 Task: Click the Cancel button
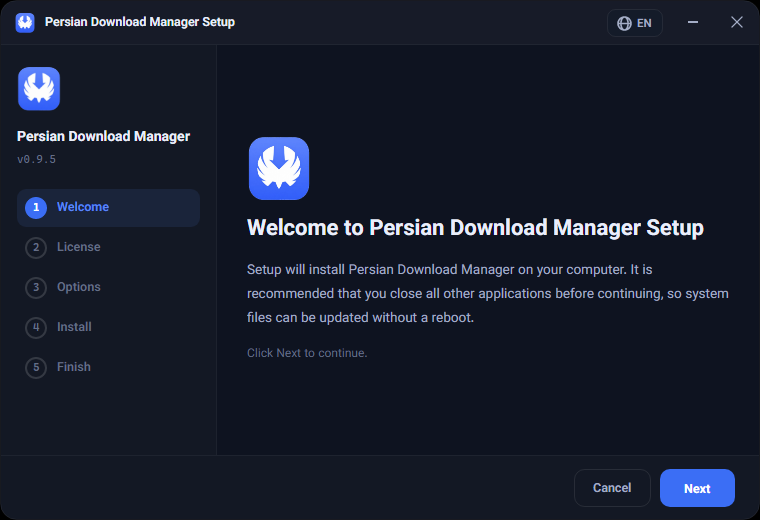612,488
